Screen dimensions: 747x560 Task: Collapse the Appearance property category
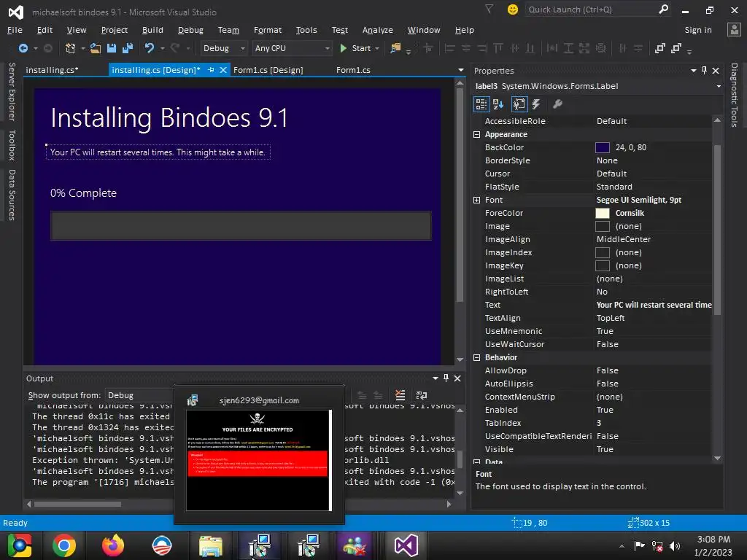tap(476, 134)
